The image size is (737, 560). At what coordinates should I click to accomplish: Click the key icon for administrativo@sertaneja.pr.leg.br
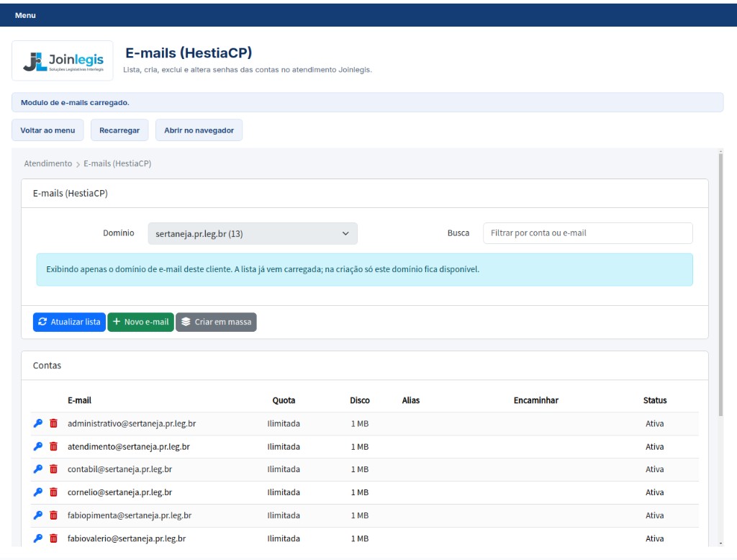(x=38, y=423)
